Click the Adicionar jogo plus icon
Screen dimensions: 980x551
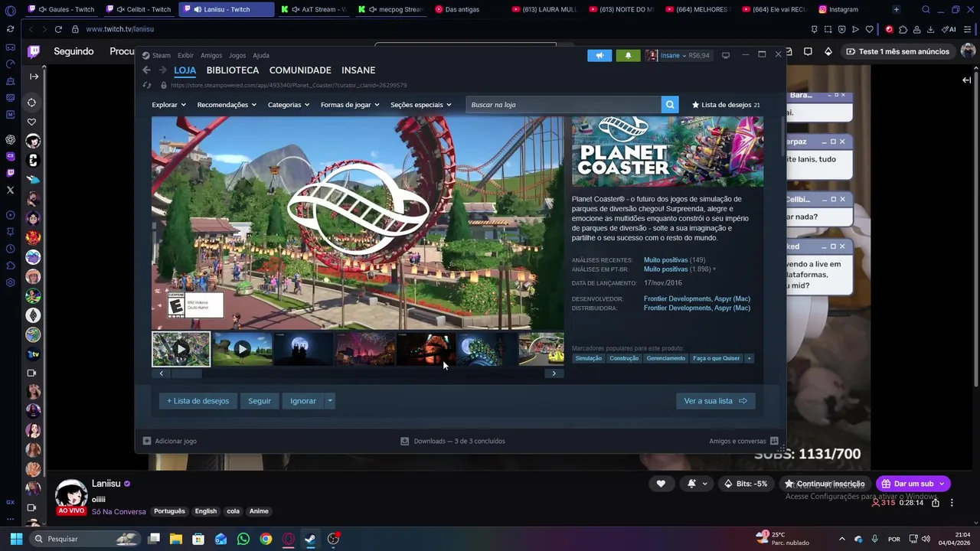pyautogui.click(x=147, y=441)
